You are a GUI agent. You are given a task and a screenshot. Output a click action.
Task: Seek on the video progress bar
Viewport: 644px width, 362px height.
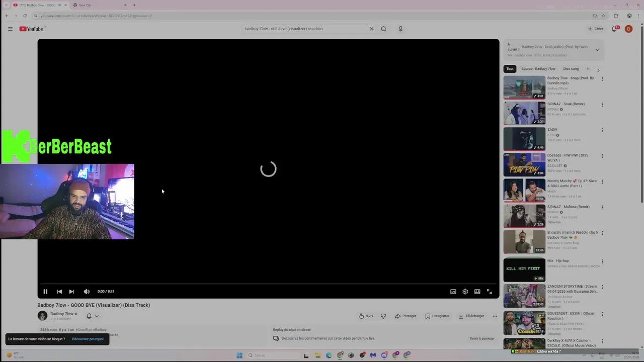point(268,284)
